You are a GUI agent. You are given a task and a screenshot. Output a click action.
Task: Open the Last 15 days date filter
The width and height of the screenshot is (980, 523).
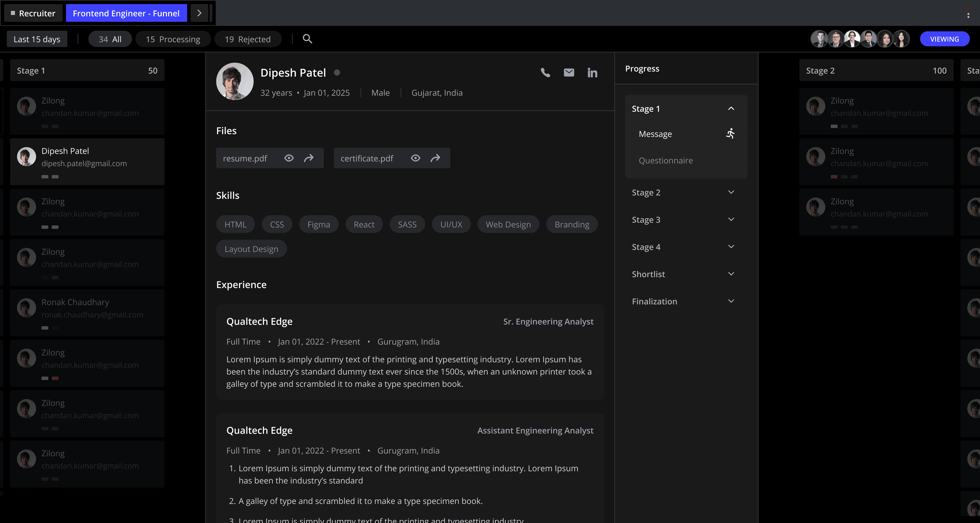[x=37, y=39]
